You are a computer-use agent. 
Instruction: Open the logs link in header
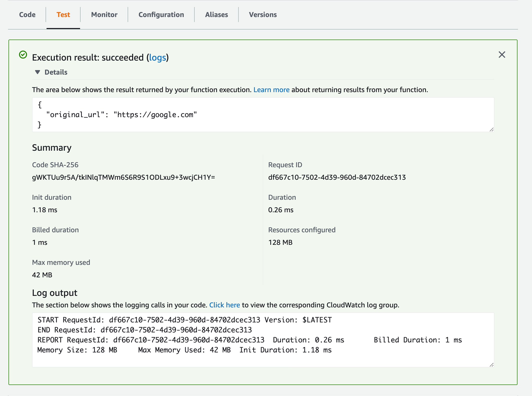tap(157, 58)
